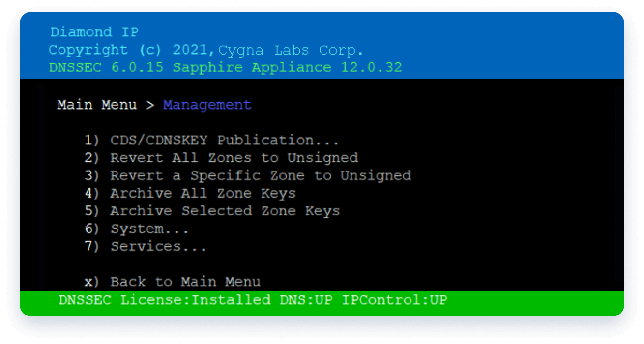Click the Management breadcrumb label
644x344 pixels.
(206, 105)
